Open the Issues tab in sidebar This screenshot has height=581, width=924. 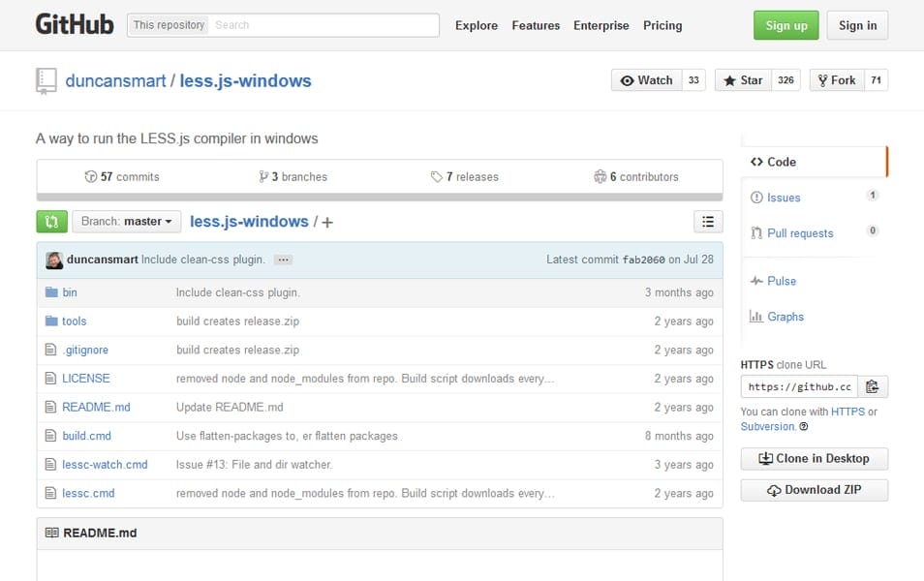click(815, 198)
